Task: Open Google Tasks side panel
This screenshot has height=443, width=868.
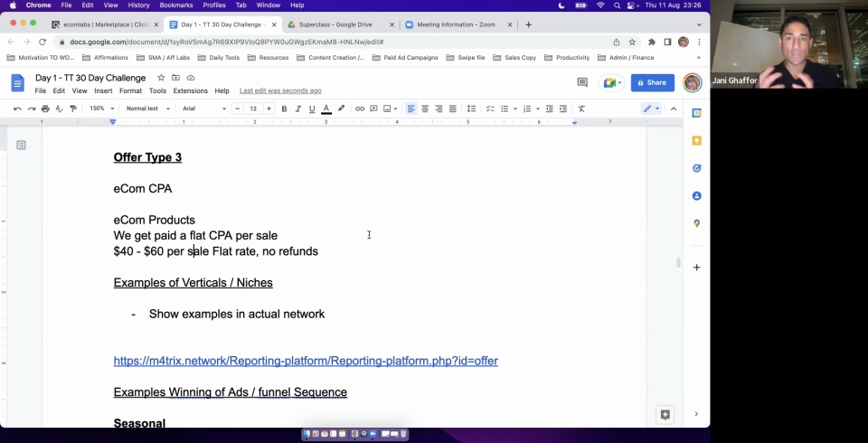Action: point(696,168)
